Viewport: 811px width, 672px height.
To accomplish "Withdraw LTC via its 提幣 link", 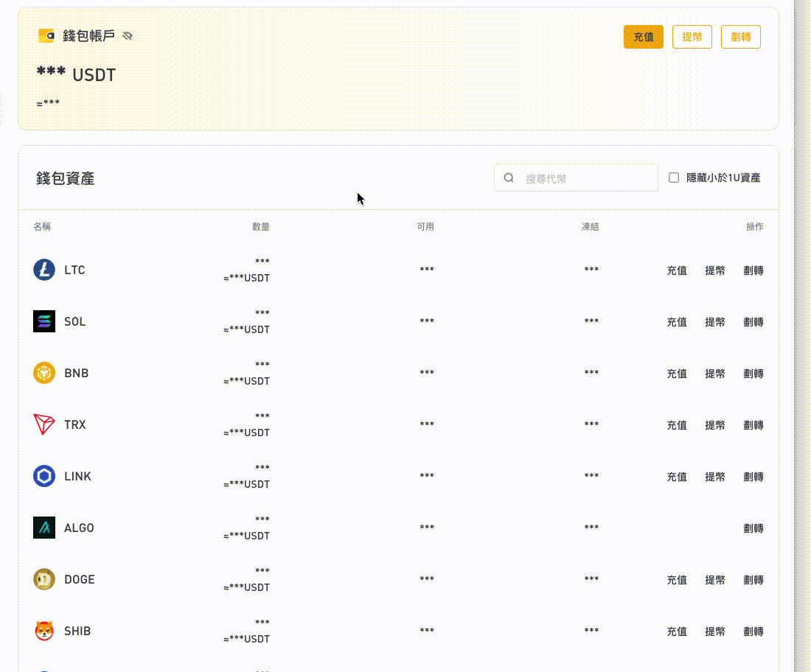I will [x=715, y=270].
